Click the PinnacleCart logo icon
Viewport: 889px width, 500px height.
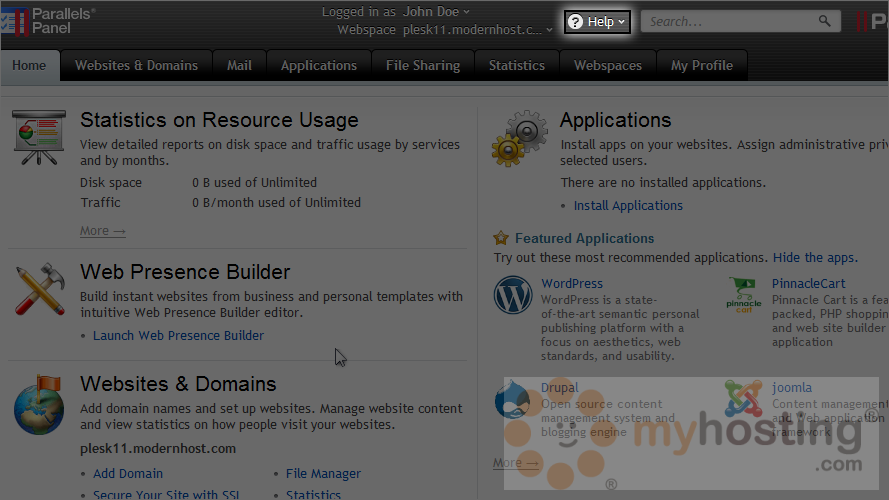pos(744,295)
